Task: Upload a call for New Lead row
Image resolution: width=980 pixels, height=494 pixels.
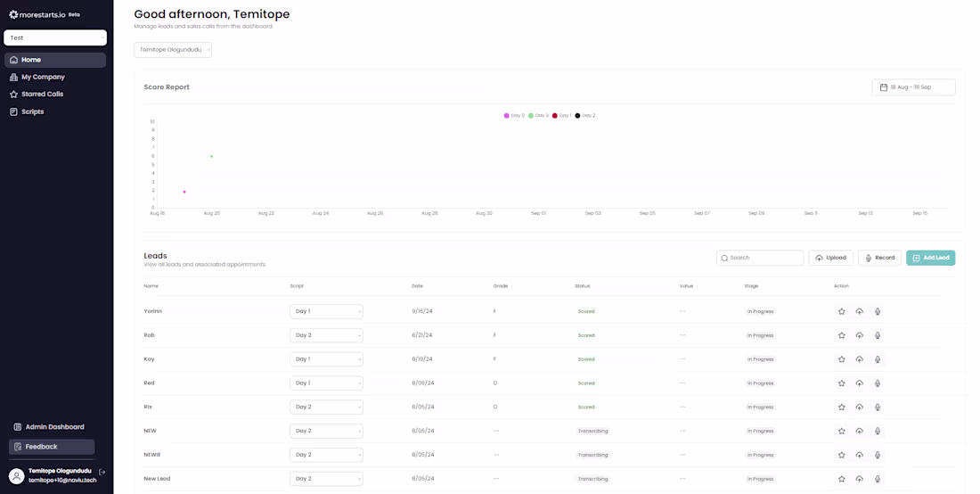Action: pyautogui.click(x=860, y=479)
